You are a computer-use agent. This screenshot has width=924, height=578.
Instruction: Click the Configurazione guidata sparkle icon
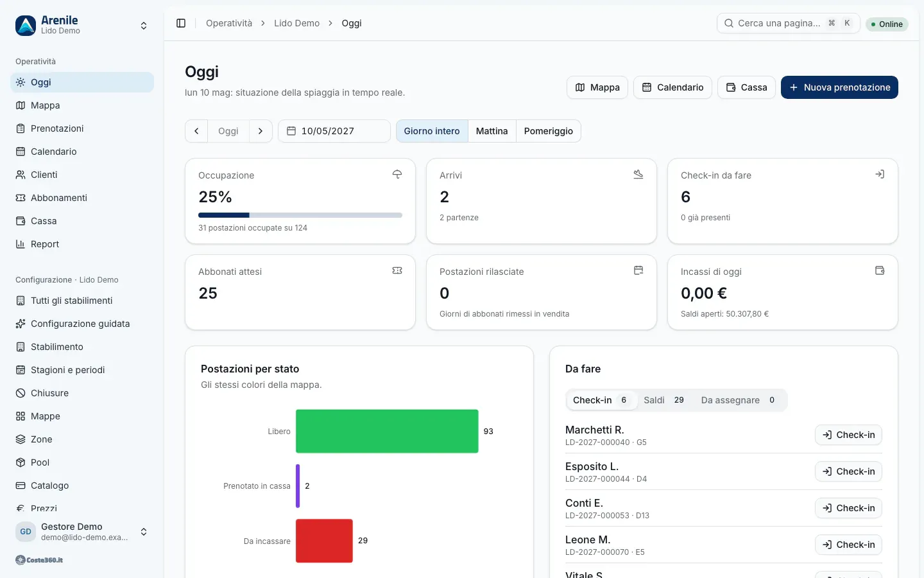pos(21,324)
